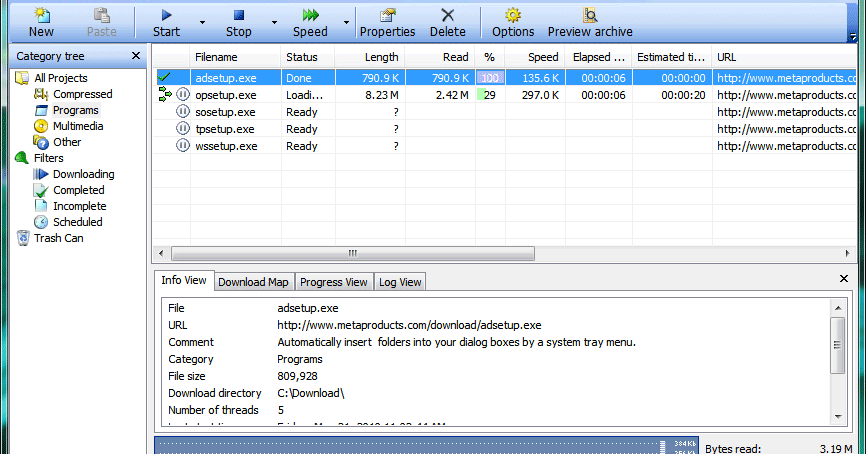Open the Speed button dropdown arrow
Image resolution: width=866 pixels, height=454 pixels.
pyautogui.click(x=346, y=23)
